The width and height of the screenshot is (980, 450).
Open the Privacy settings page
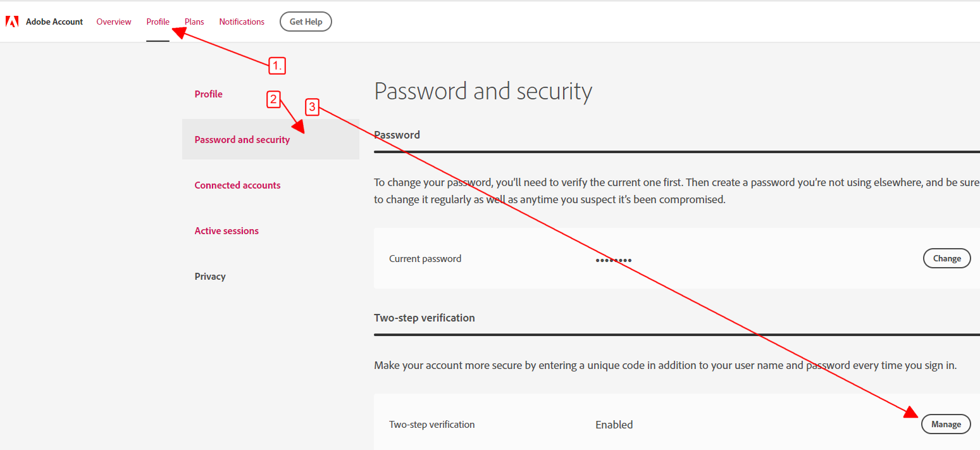[x=210, y=276]
